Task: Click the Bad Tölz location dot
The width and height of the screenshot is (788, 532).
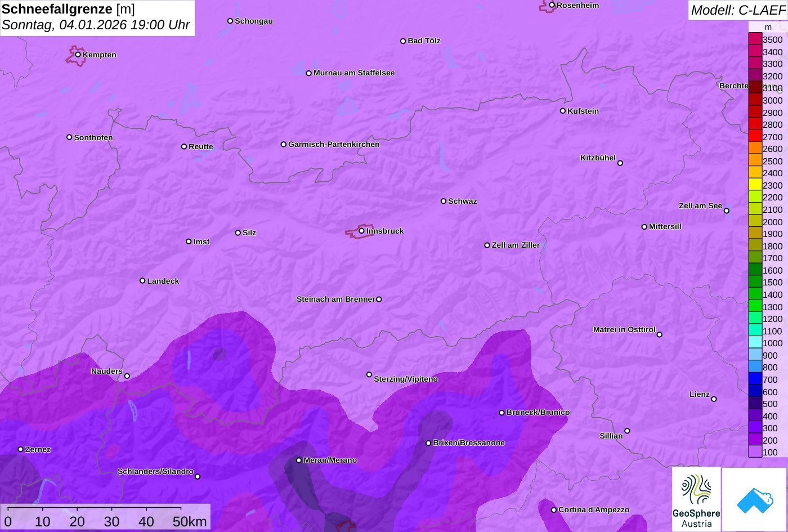Action: 403,41
